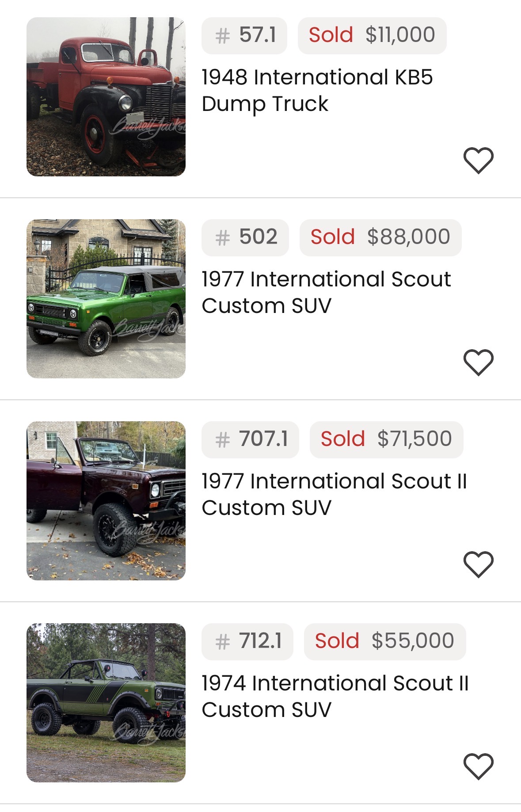Open the red dump truck photo
This screenshot has width=521, height=812.
pyautogui.click(x=106, y=97)
